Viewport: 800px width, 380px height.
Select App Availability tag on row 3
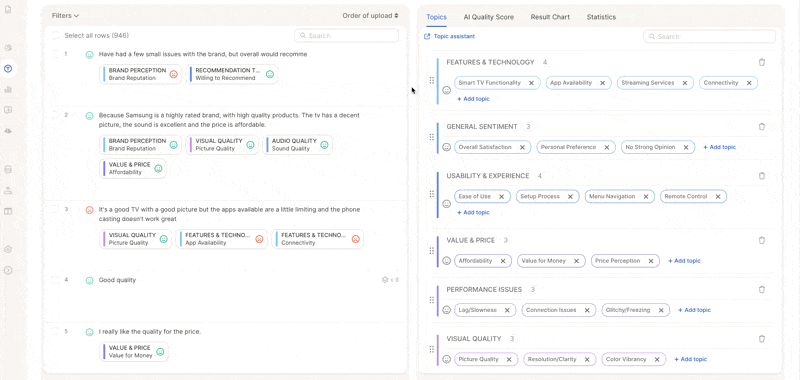(x=222, y=239)
